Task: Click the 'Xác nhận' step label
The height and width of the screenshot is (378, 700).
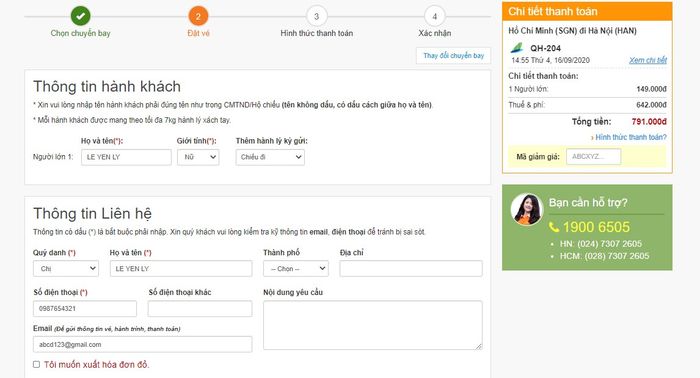Action: click(x=434, y=33)
